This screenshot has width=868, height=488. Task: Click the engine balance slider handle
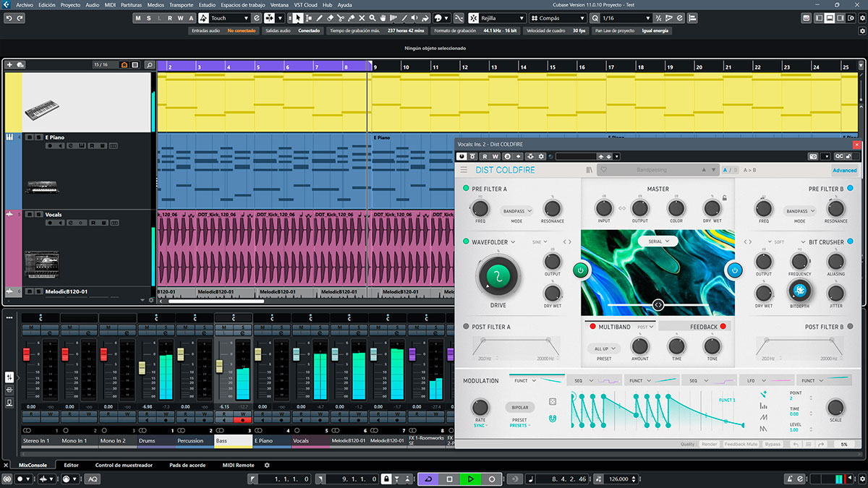point(658,305)
